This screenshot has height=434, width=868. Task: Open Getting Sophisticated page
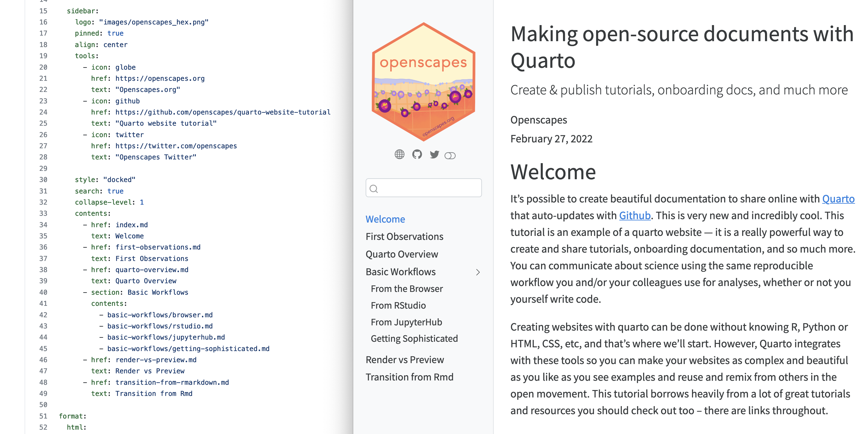coord(414,339)
